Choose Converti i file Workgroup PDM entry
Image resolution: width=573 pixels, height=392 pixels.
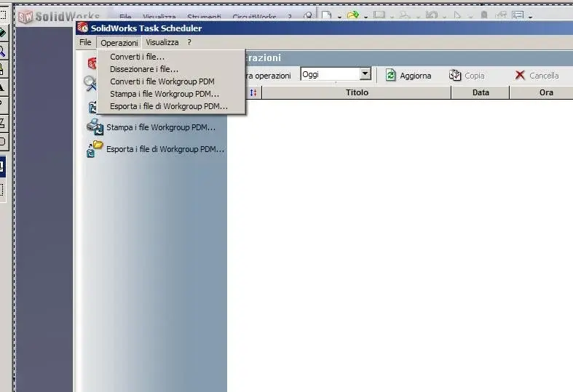click(162, 81)
